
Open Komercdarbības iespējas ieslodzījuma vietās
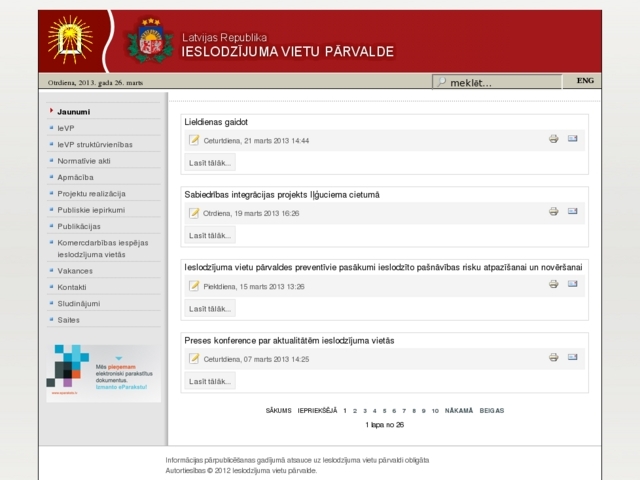point(102,249)
